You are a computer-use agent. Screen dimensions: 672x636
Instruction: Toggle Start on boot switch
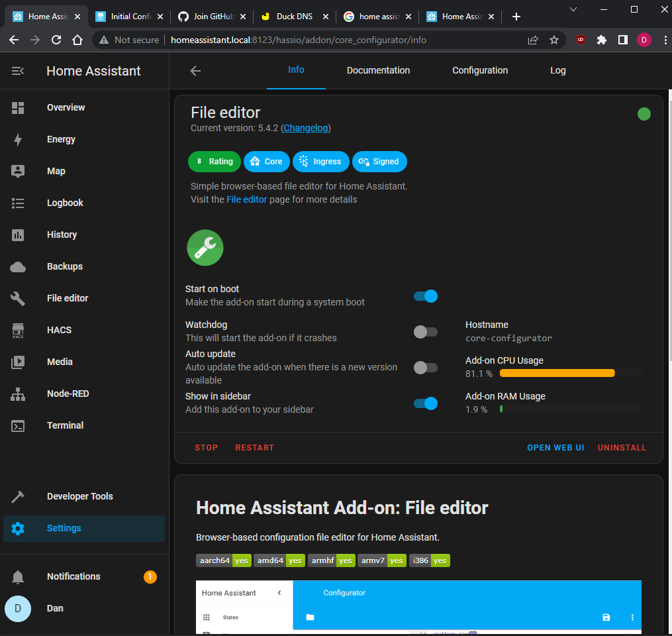point(426,296)
